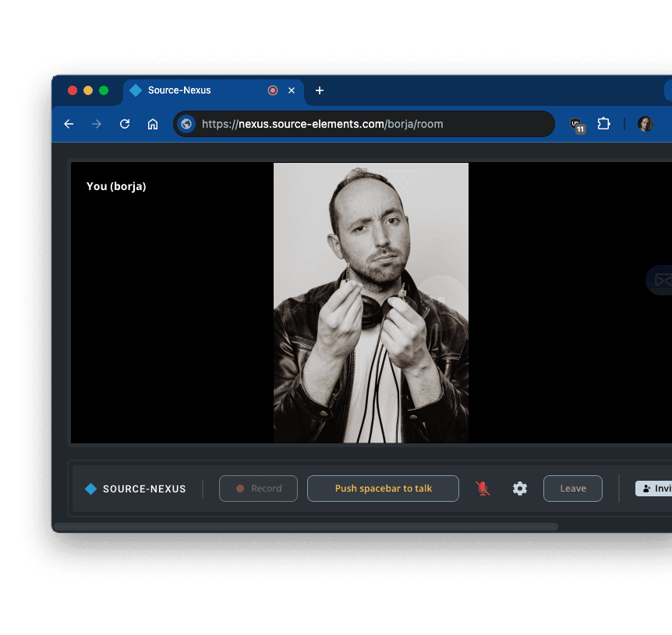The image size is (672, 635).
Task: Open a new browser tab
Action: tap(319, 90)
